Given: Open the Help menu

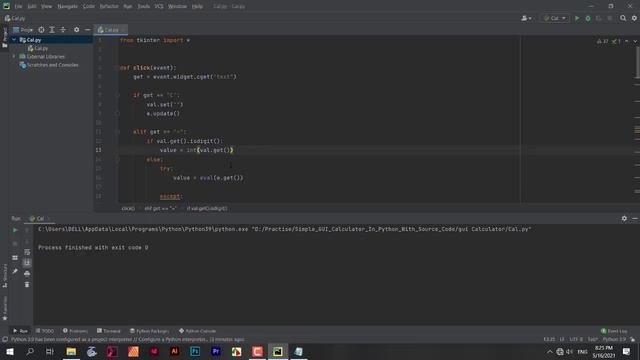Looking at the screenshot, I should (198, 7).
